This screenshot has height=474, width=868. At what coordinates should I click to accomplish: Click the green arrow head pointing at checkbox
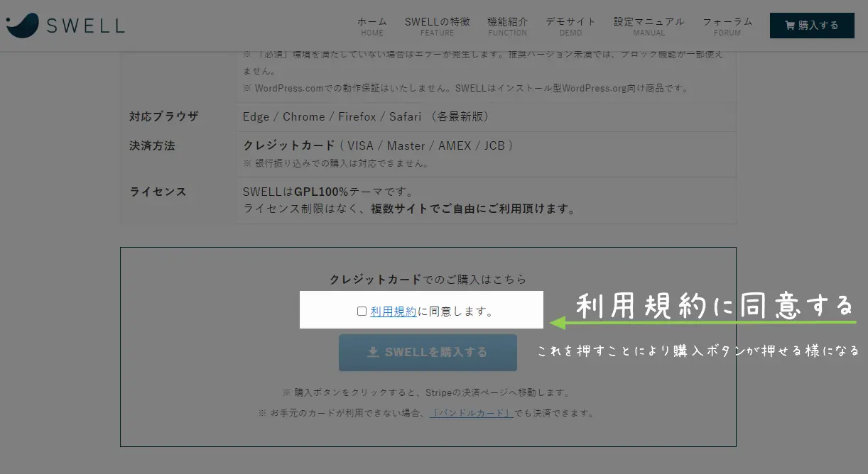[558, 323]
